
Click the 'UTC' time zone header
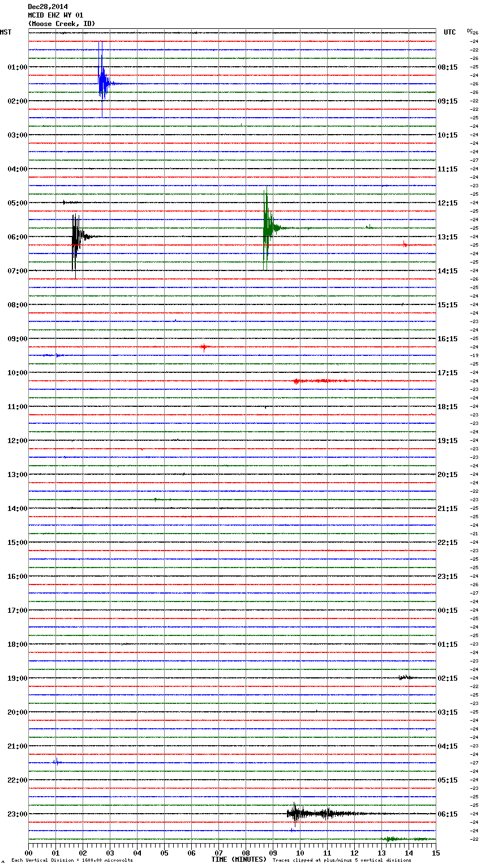450,32
